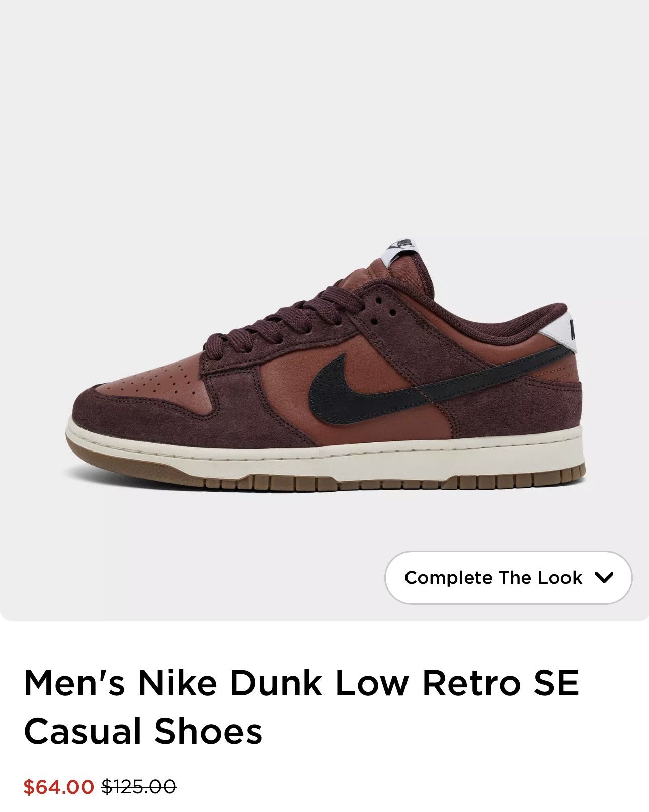Tap the Complete The Look text label
649x812 pixels.
click(x=493, y=577)
